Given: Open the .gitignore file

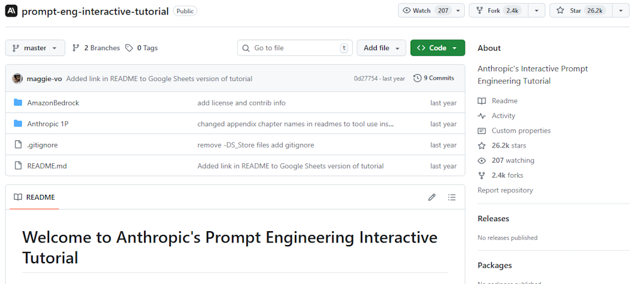Looking at the screenshot, I should pos(42,145).
